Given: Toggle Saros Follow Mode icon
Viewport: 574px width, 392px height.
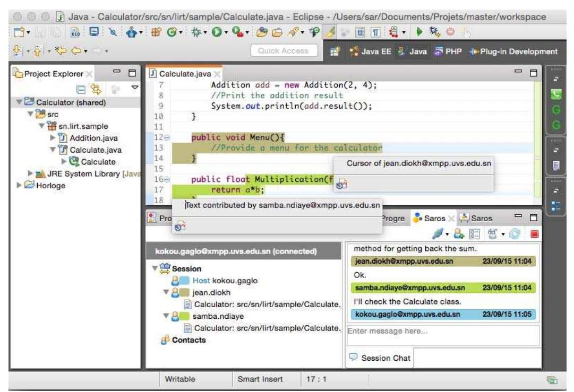Looking at the screenshot, I should coord(493,233).
